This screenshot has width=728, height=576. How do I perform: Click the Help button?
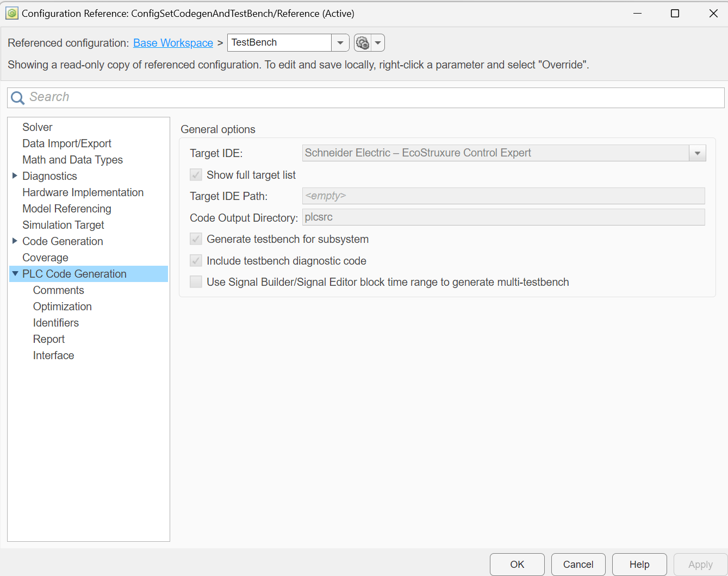(639, 565)
